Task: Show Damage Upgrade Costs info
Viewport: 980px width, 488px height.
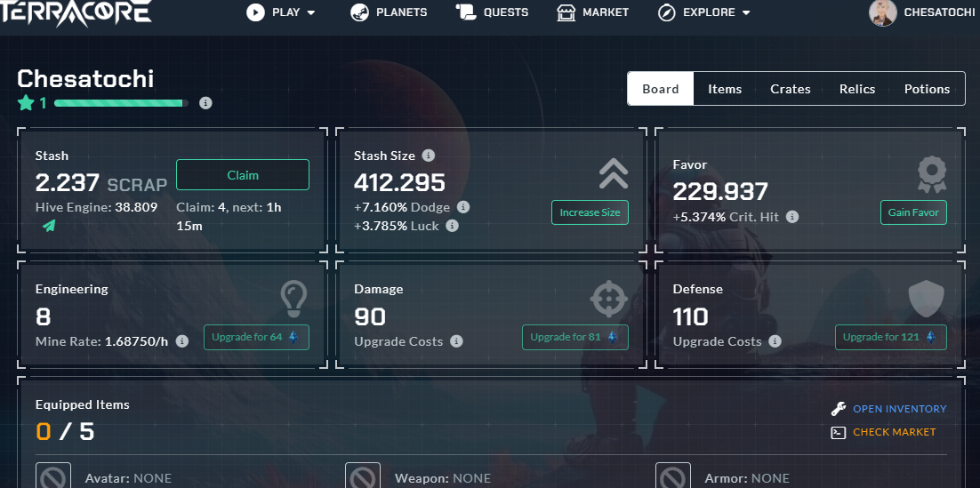Action: (x=457, y=341)
